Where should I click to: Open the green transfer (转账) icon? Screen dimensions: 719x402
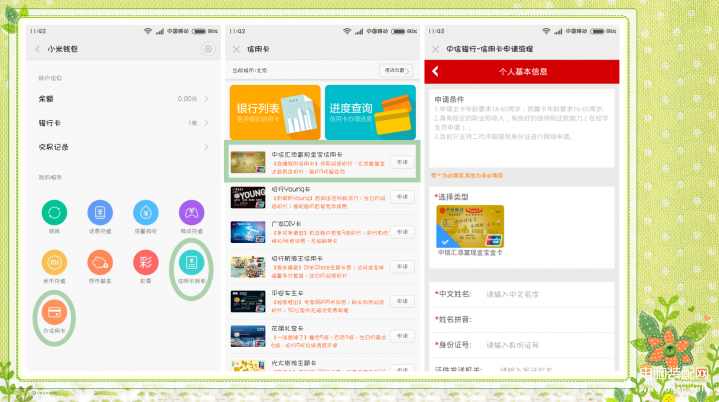click(x=54, y=213)
